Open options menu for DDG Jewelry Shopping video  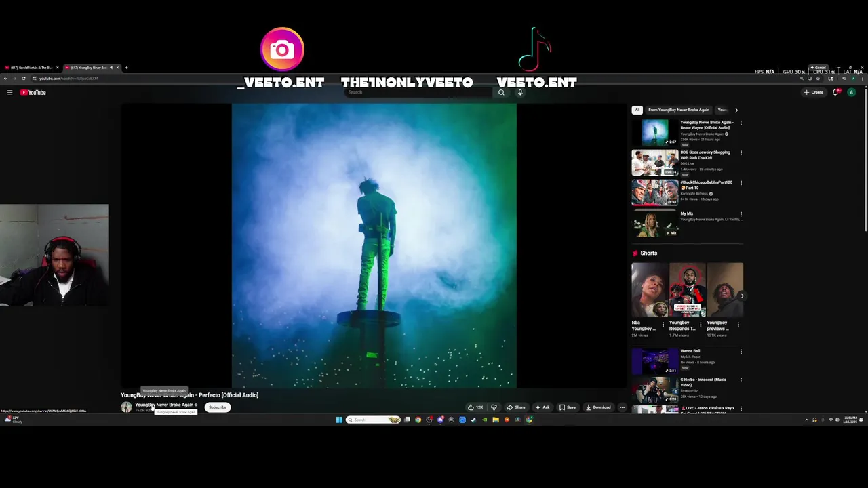[x=741, y=153]
